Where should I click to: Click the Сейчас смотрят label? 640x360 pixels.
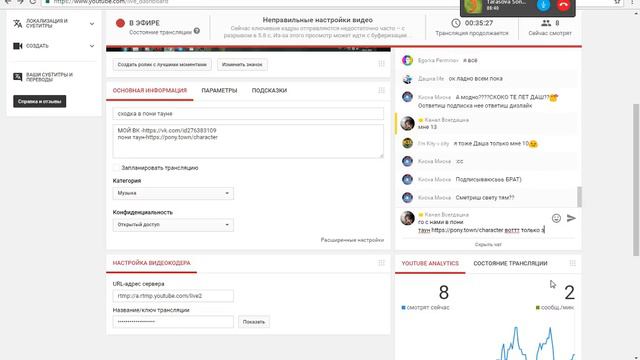point(550,33)
